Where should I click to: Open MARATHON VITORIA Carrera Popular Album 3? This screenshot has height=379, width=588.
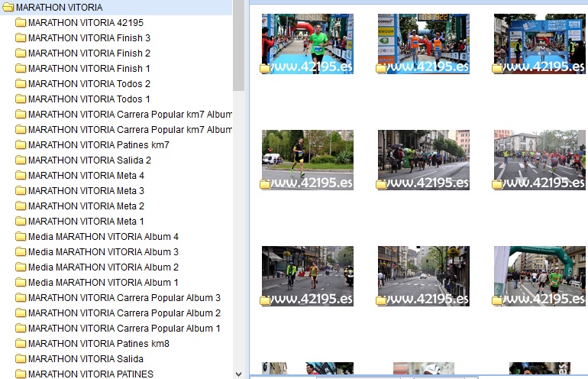(x=124, y=298)
